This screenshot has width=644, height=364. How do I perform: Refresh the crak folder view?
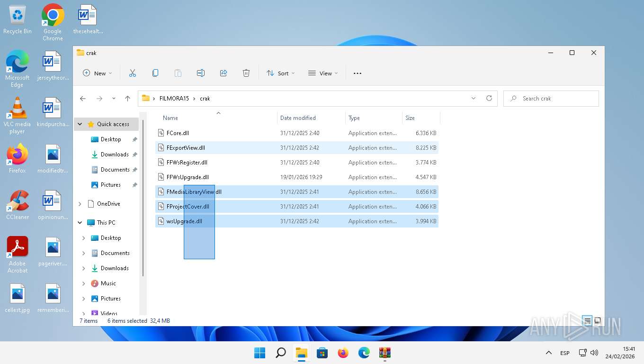(x=489, y=98)
